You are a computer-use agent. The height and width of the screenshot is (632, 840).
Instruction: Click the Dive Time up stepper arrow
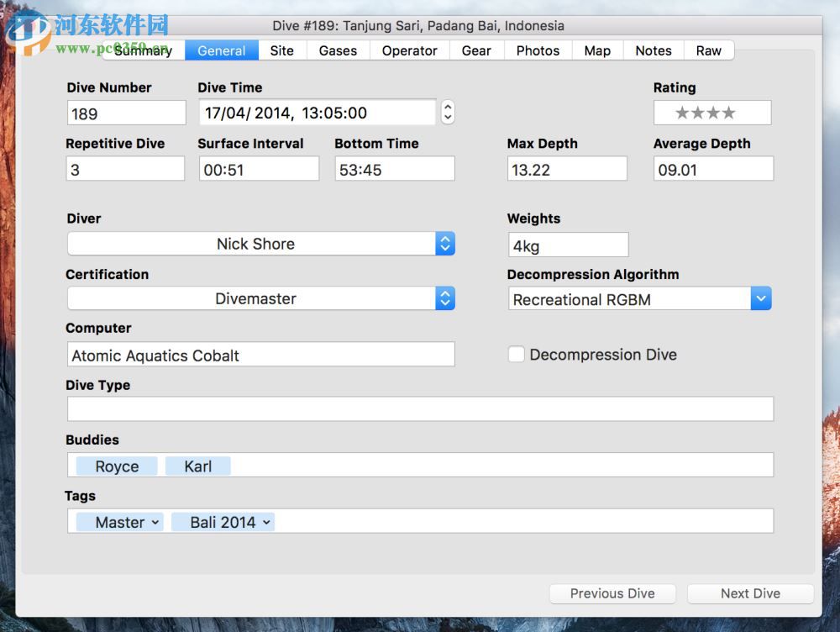tap(448, 108)
